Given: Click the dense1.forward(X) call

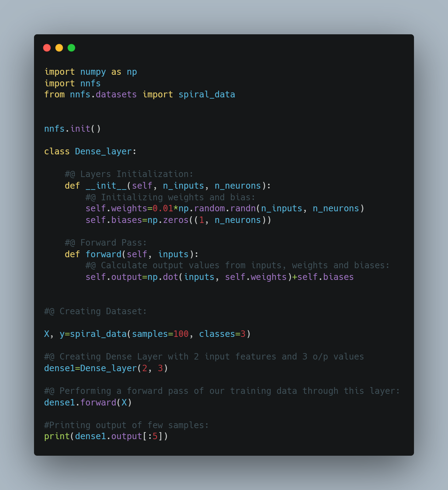Looking at the screenshot, I should 88,402.
